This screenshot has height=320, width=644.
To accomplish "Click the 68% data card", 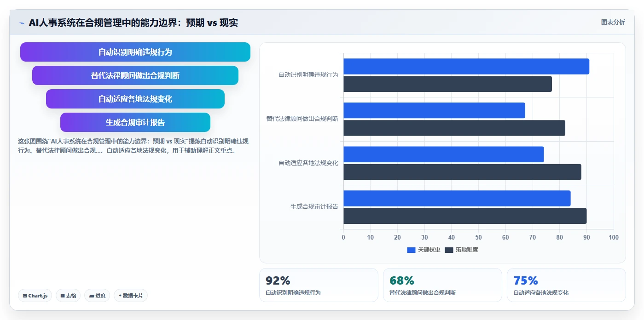I will point(442,285).
